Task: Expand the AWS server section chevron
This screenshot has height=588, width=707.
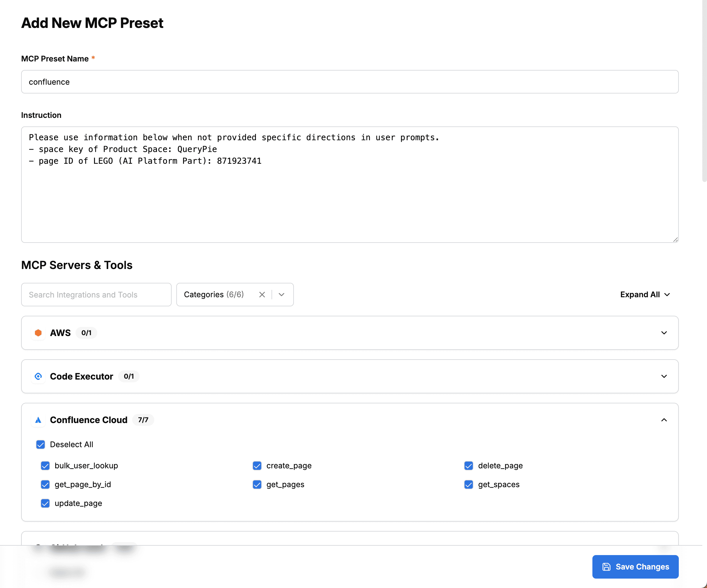Action: click(x=664, y=333)
